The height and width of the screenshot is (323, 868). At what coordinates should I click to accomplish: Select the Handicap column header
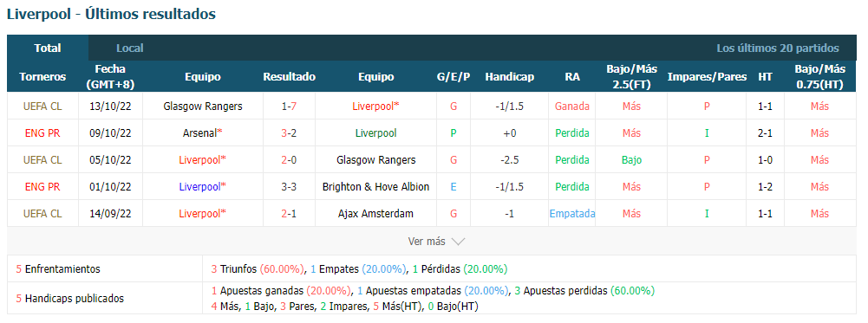510,77
